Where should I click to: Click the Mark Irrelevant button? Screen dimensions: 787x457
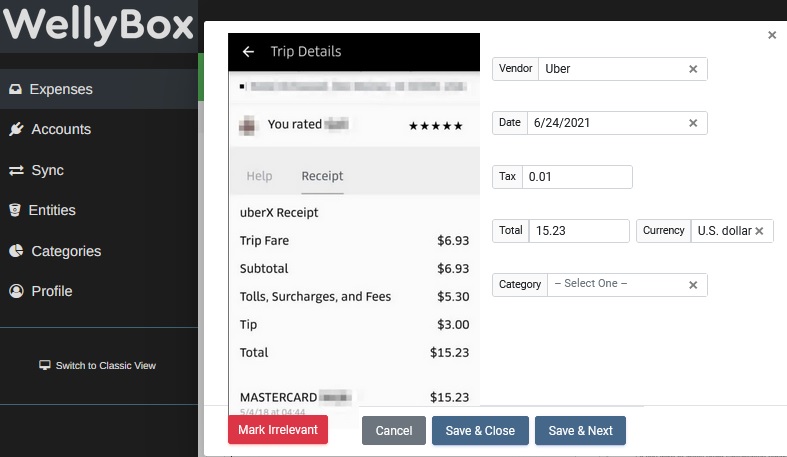click(x=278, y=430)
